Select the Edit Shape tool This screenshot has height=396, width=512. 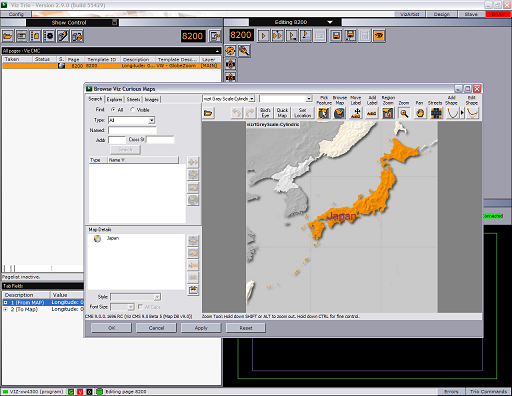click(x=472, y=113)
